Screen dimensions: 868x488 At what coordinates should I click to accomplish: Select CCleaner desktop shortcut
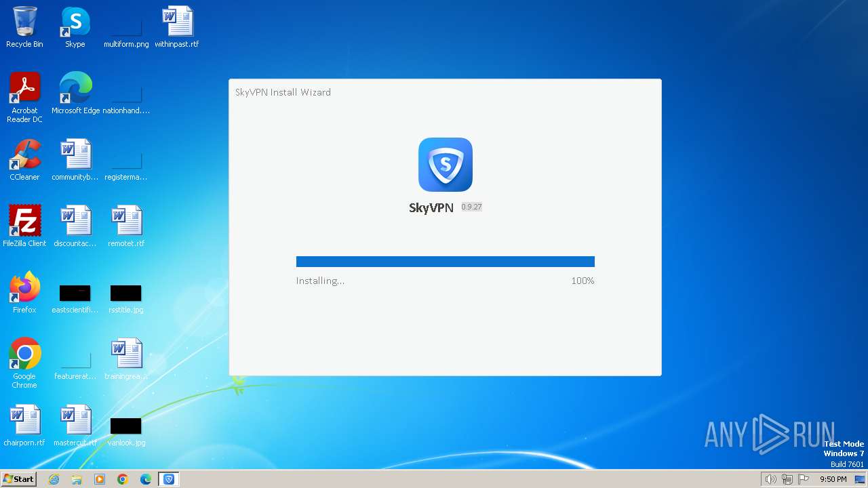pyautogui.click(x=24, y=160)
